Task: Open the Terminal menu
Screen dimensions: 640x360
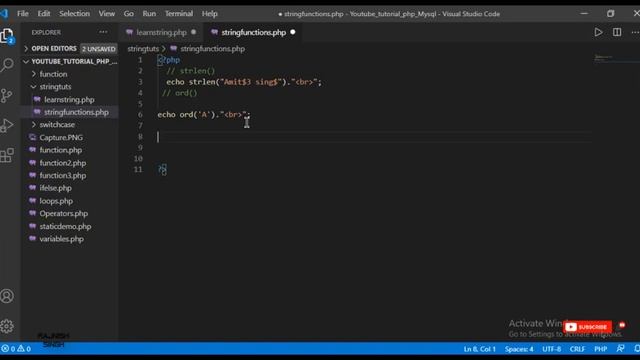Action: pos(179,13)
